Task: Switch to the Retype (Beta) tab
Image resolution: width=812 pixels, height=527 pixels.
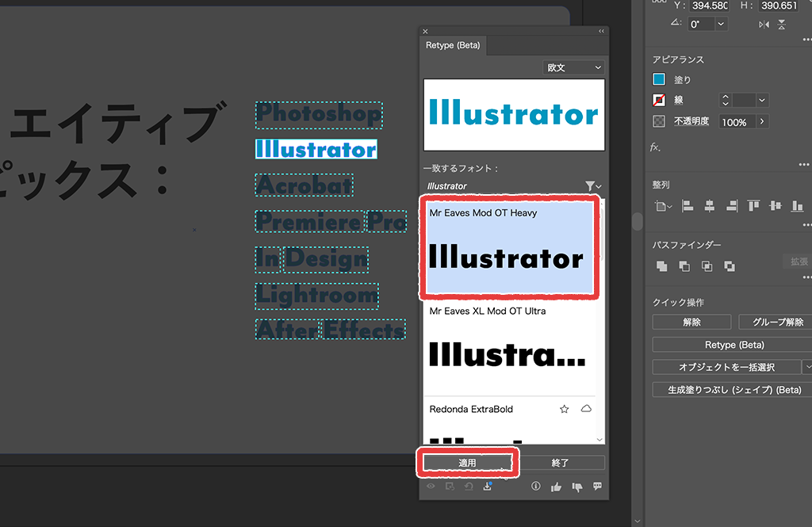Action: click(x=453, y=45)
